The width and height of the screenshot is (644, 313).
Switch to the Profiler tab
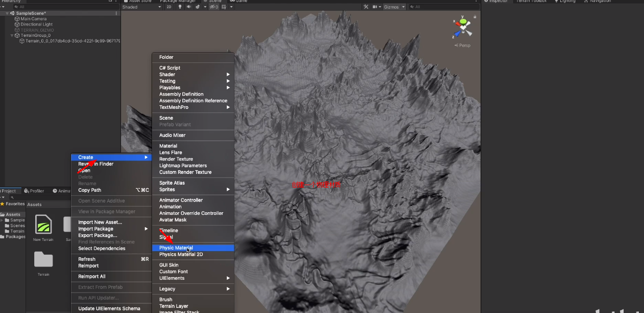click(34, 191)
